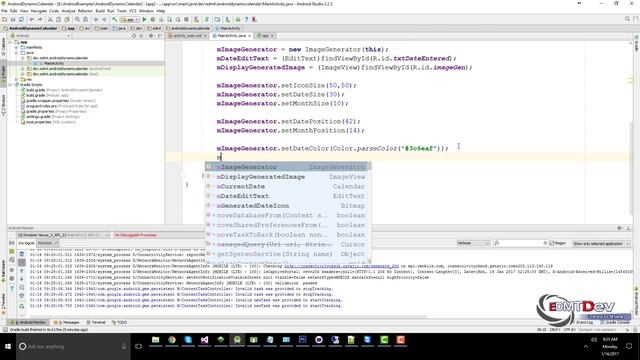Open the app run configuration dropdown

coord(129,20)
